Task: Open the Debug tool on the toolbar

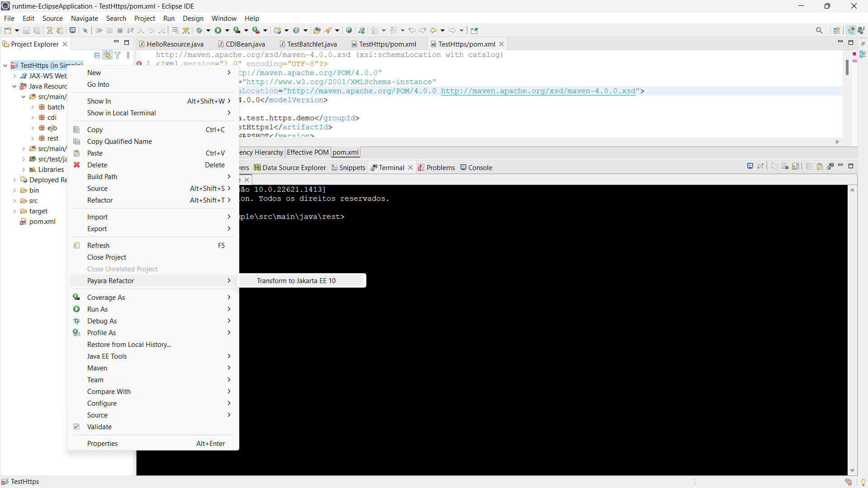Action: point(200,30)
